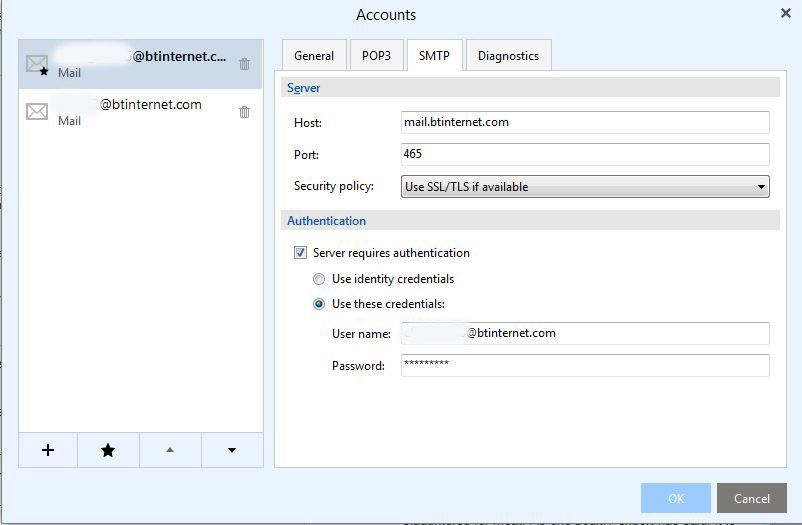Select the first account ending @btinternet.c...
The image size is (802, 525).
click(x=140, y=64)
